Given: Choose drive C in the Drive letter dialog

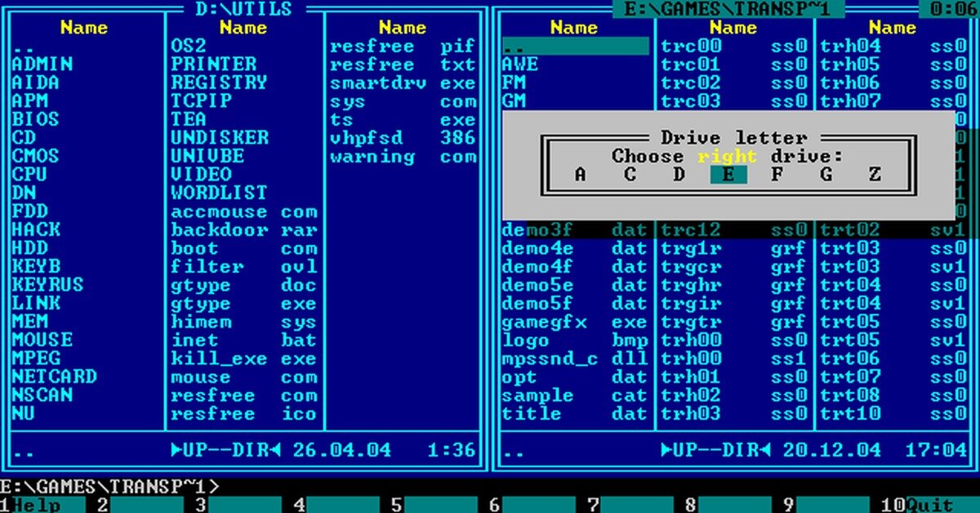Looking at the screenshot, I should [x=630, y=174].
